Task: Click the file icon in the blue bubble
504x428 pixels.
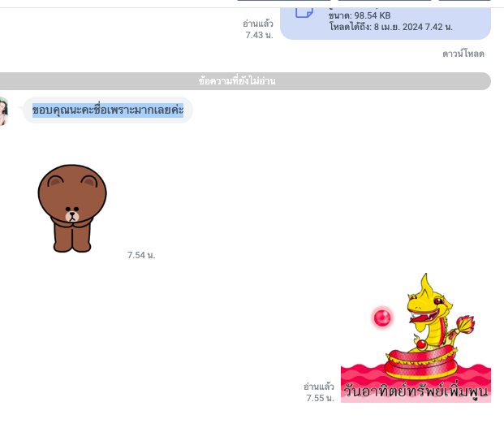Action: pyautogui.click(x=304, y=12)
